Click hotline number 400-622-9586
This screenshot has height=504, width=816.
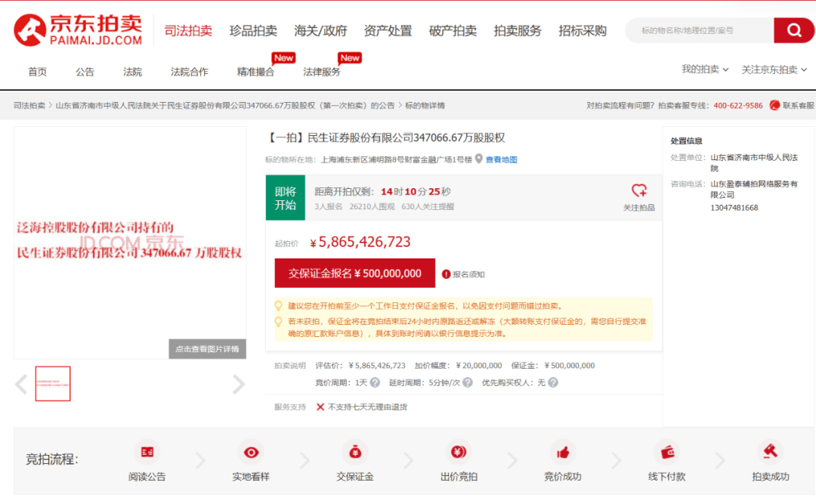[738, 105]
